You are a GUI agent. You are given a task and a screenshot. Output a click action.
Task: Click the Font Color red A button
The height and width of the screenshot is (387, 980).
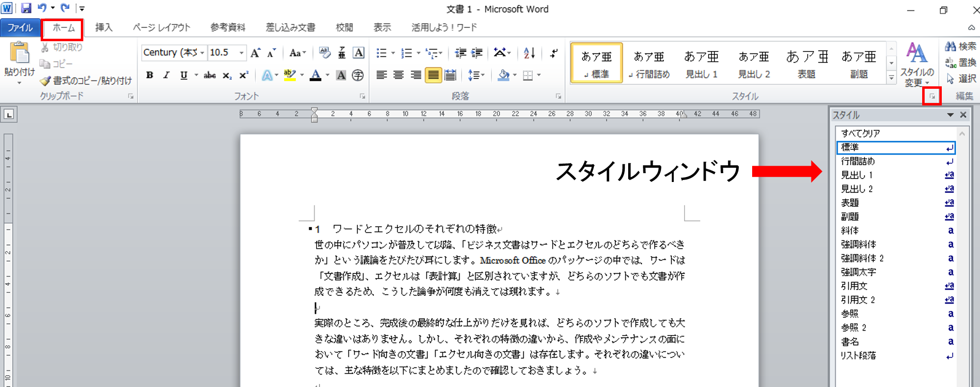click(316, 75)
